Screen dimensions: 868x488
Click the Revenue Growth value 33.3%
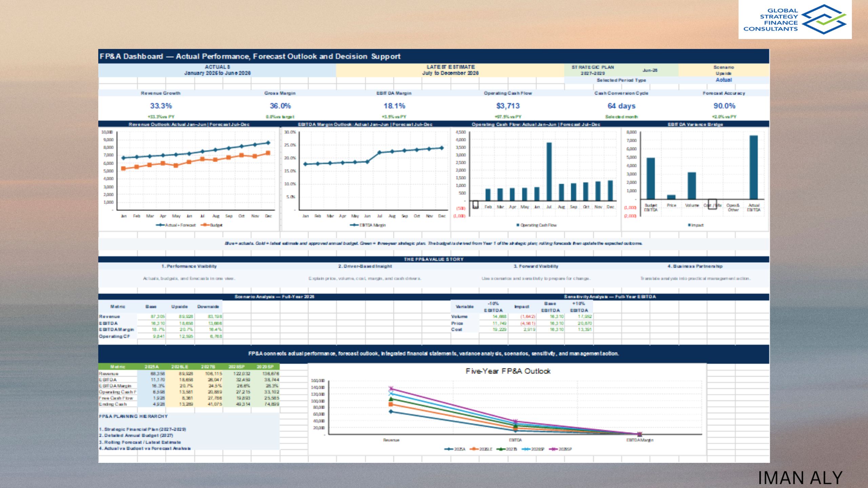(x=161, y=106)
